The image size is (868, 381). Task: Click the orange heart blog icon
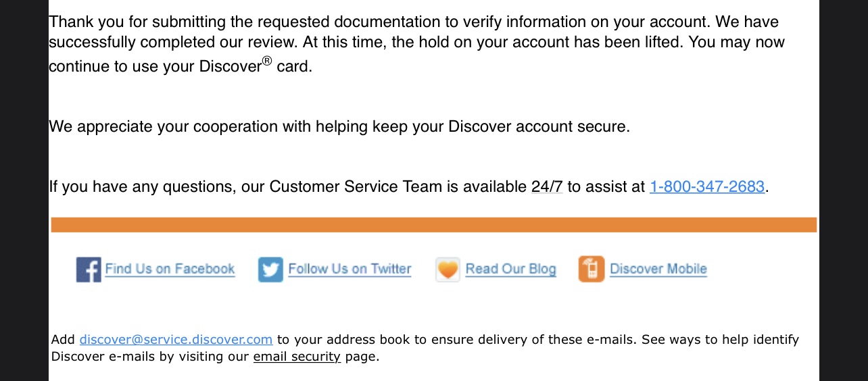click(448, 270)
